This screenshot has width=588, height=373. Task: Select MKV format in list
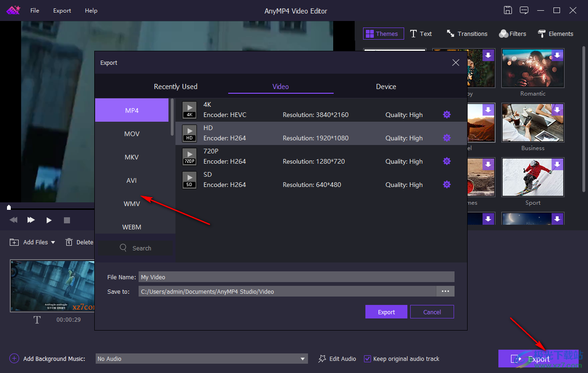(132, 157)
